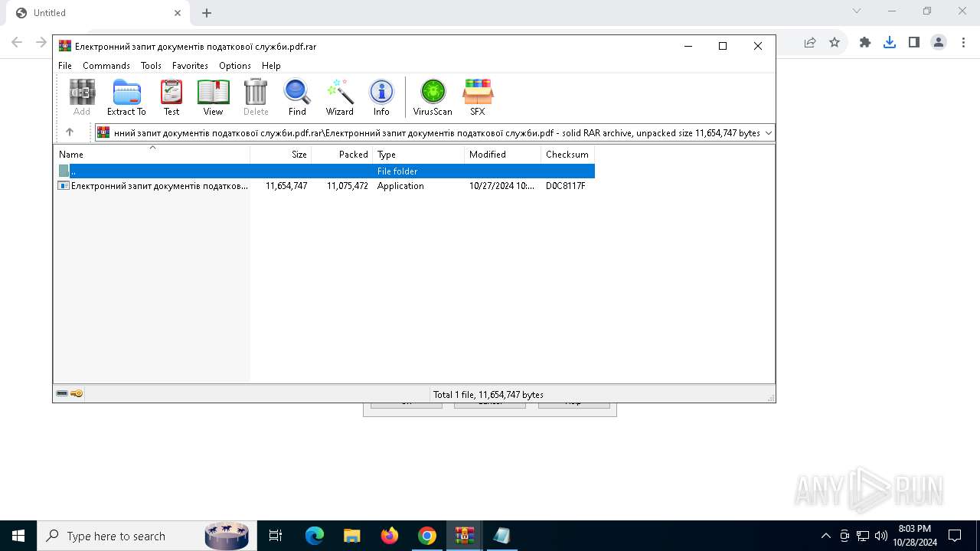The width and height of the screenshot is (980, 551).
Task: Open Task View on taskbar
Action: 276,536
